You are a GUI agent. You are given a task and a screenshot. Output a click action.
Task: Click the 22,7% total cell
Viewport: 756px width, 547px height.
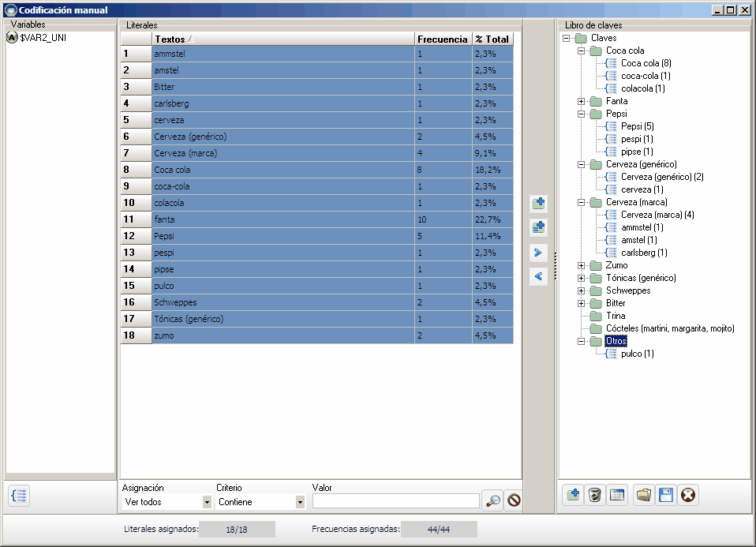point(492,219)
